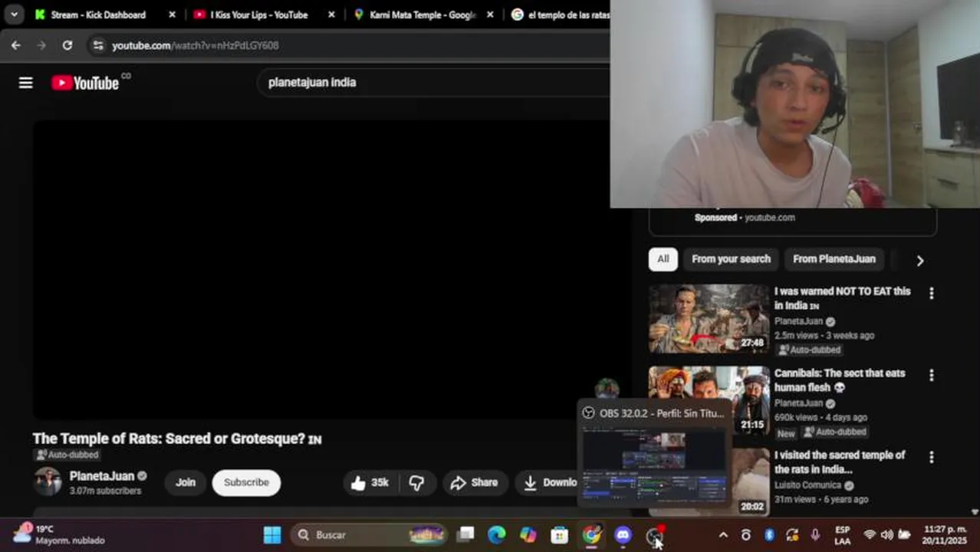Open Chrome tab search dropdown arrow
The image size is (980, 552).
pos(14,14)
